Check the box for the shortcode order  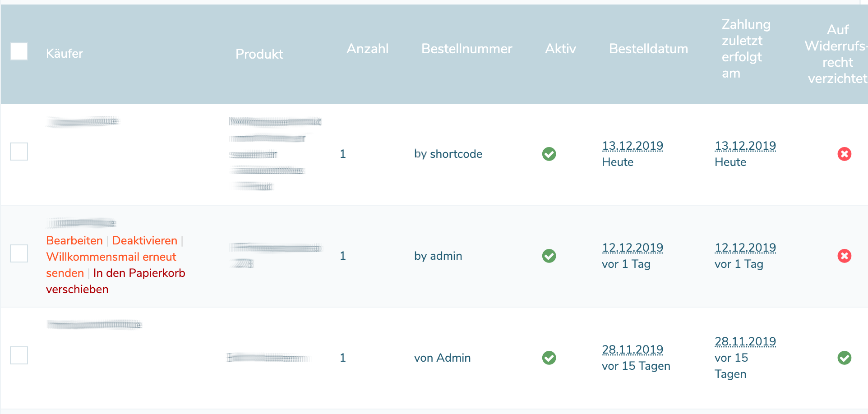pos(19,152)
